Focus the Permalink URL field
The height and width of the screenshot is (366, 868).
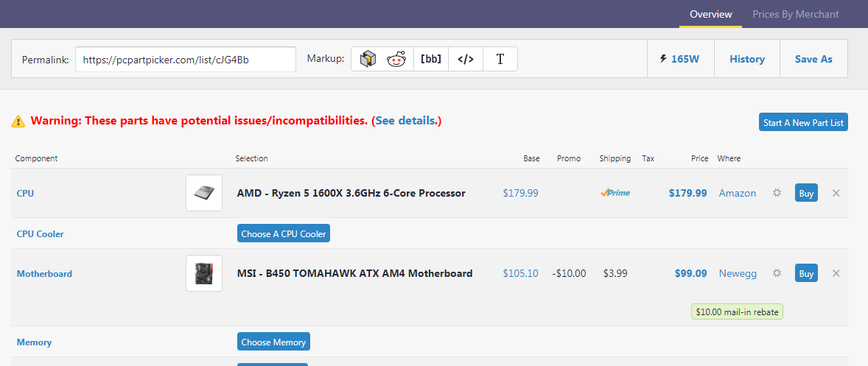[186, 59]
